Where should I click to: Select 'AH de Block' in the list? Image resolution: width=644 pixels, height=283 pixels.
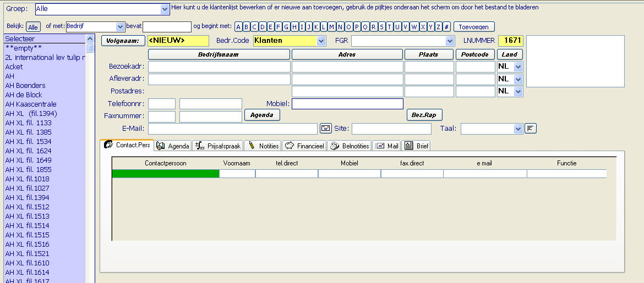click(x=24, y=95)
